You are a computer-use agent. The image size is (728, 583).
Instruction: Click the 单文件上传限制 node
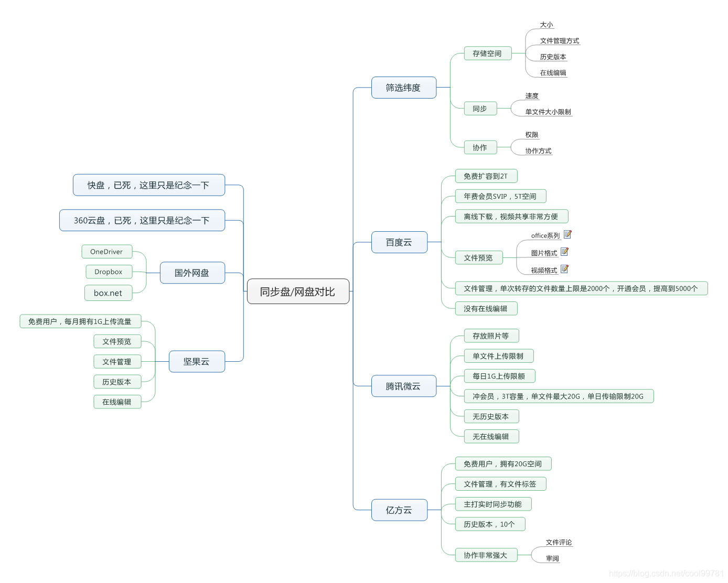click(x=499, y=356)
